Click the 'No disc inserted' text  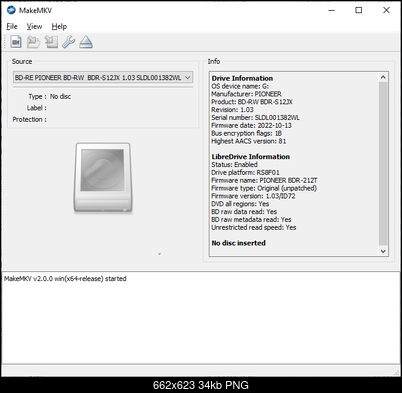239,243
